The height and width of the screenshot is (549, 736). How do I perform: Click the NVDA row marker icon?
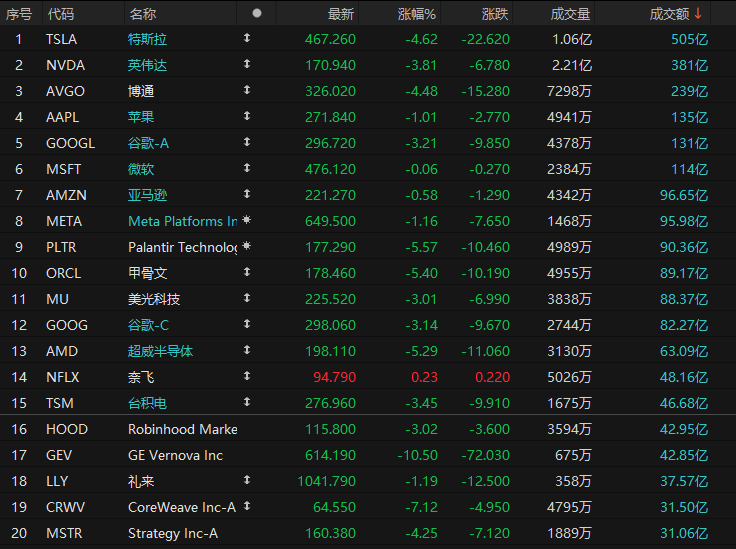click(247, 64)
